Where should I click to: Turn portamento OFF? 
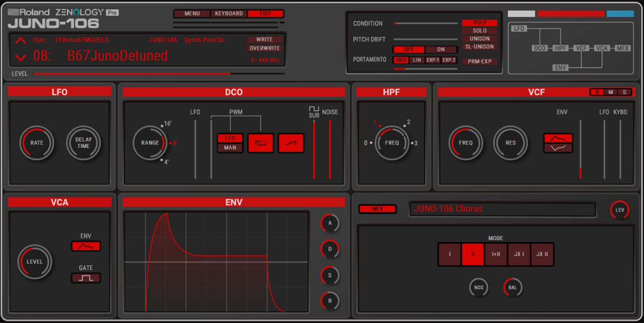409,49
